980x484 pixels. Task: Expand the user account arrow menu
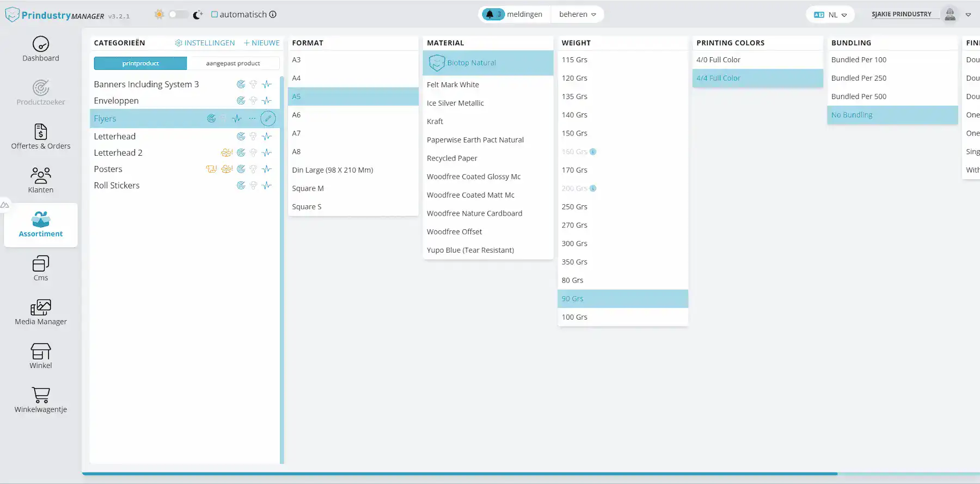pyautogui.click(x=968, y=15)
